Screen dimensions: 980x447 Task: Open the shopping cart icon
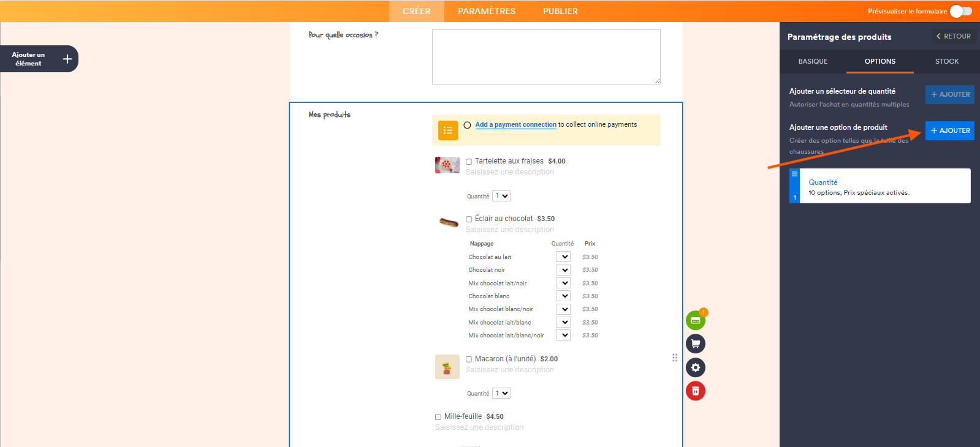pyautogui.click(x=696, y=344)
